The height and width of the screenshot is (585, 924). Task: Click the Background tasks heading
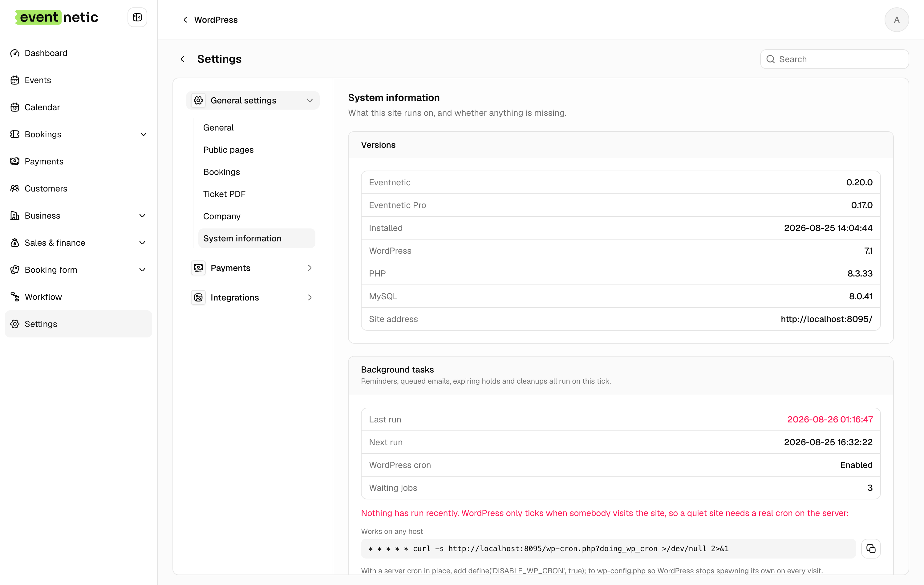click(397, 369)
